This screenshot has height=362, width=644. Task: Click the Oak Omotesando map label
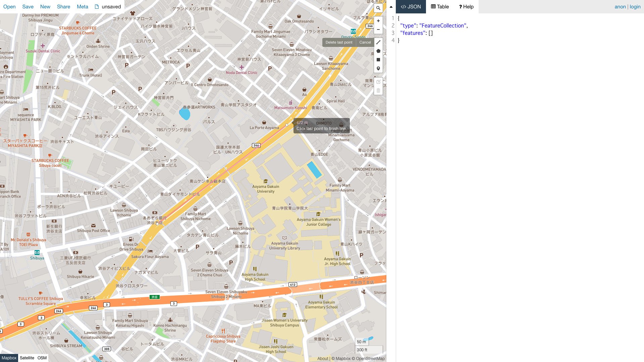point(299,21)
